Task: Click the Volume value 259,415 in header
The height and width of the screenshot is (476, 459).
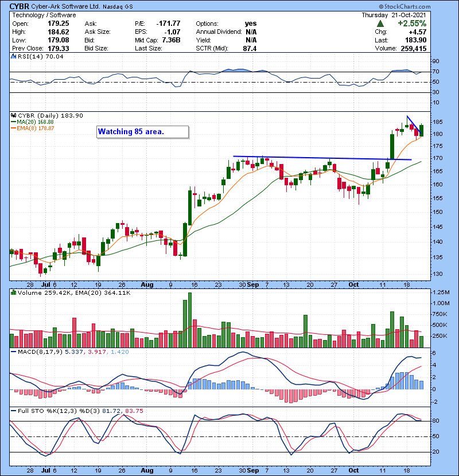Action: (x=414, y=48)
